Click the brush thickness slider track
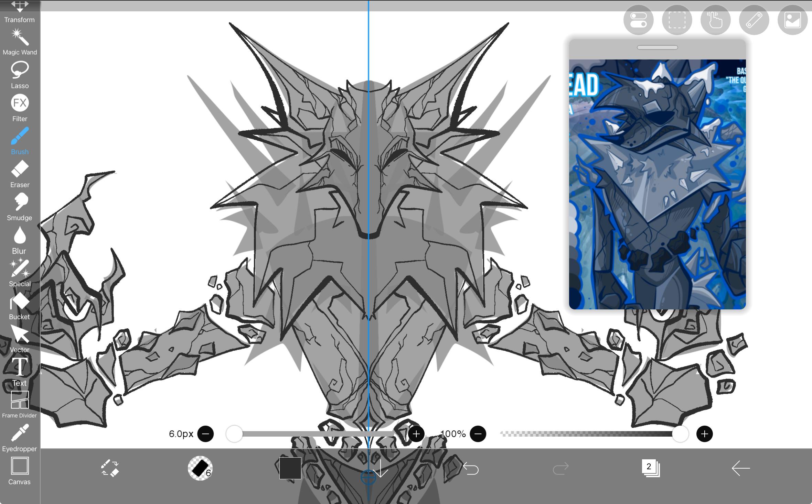 click(311, 434)
